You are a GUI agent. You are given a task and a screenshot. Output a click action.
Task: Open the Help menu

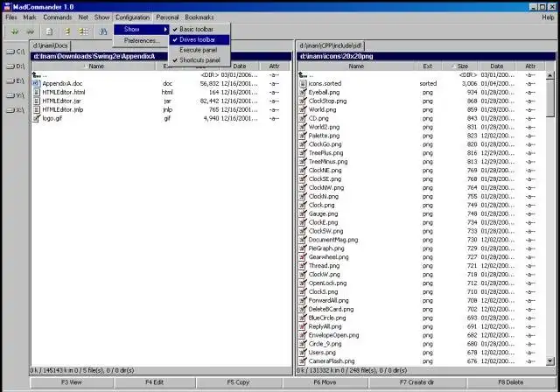pos(548,17)
